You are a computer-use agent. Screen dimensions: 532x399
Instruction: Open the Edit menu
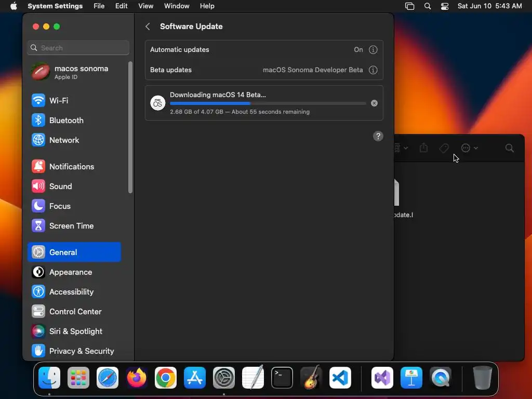pos(121,6)
